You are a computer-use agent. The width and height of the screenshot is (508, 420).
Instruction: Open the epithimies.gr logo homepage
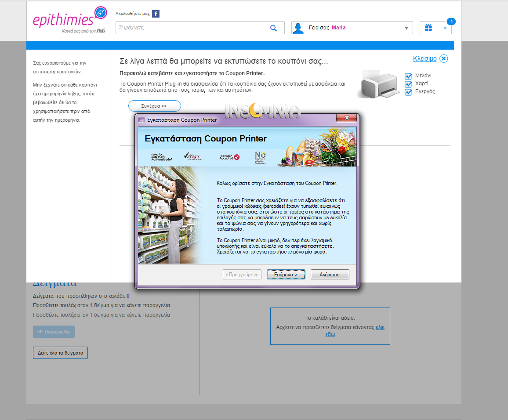[70, 20]
